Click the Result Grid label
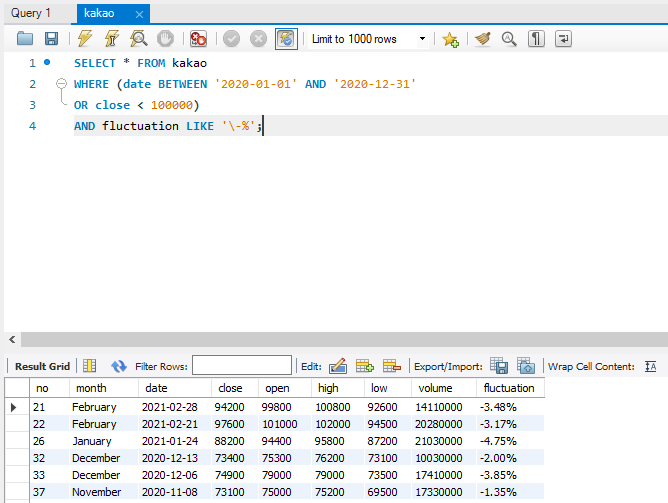This screenshot has height=503, width=668. tap(42, 366)
